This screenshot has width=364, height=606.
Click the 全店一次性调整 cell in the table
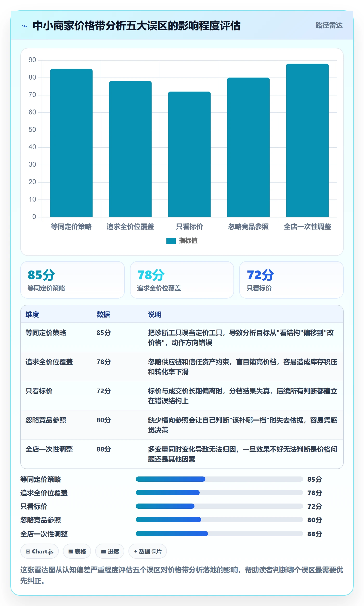coord(49,449)
